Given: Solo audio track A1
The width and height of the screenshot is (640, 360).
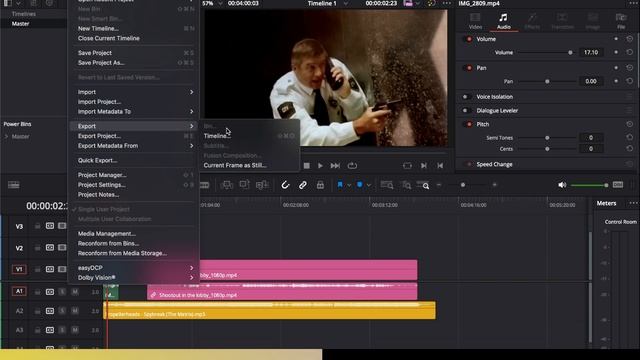Looking at the screenshot, I should [62, 291].
